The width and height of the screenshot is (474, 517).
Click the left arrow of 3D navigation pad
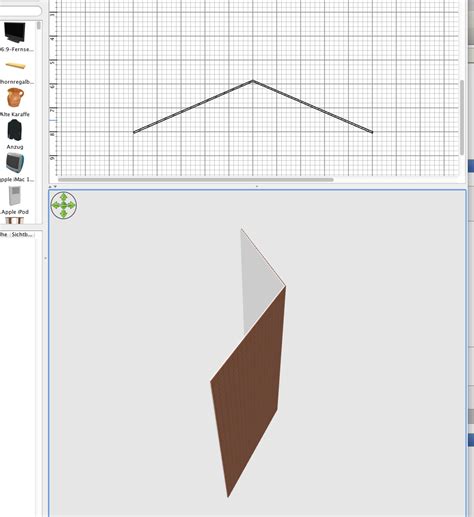coord(55,205)
